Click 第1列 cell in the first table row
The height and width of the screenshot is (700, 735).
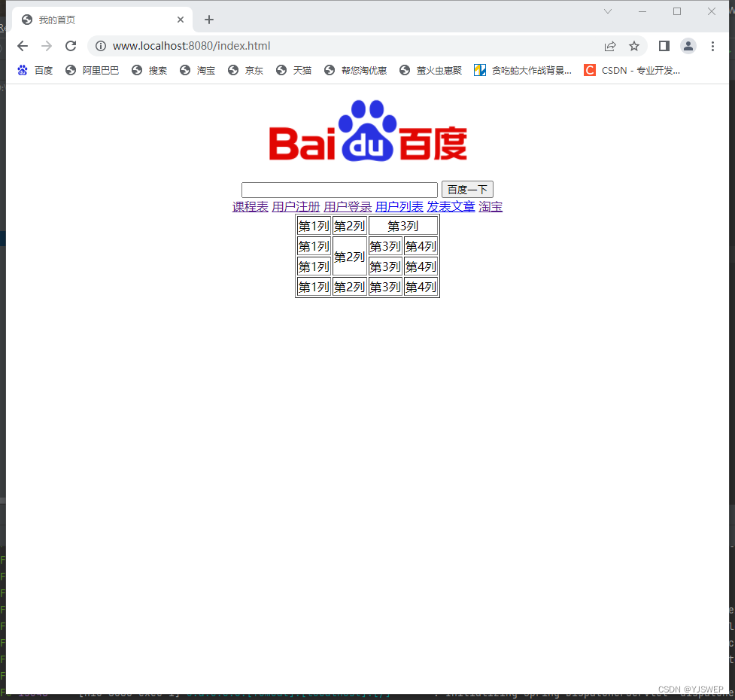[x=314, y=226]
